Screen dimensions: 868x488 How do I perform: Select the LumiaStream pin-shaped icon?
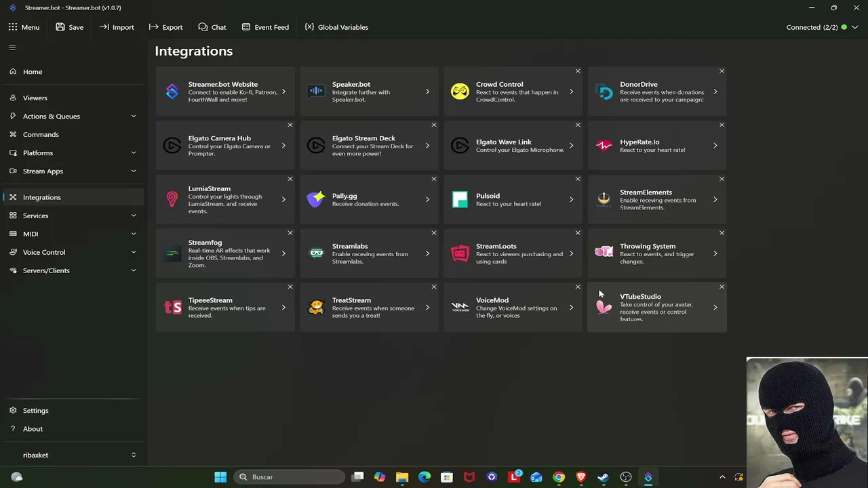[x=172, y=199]
